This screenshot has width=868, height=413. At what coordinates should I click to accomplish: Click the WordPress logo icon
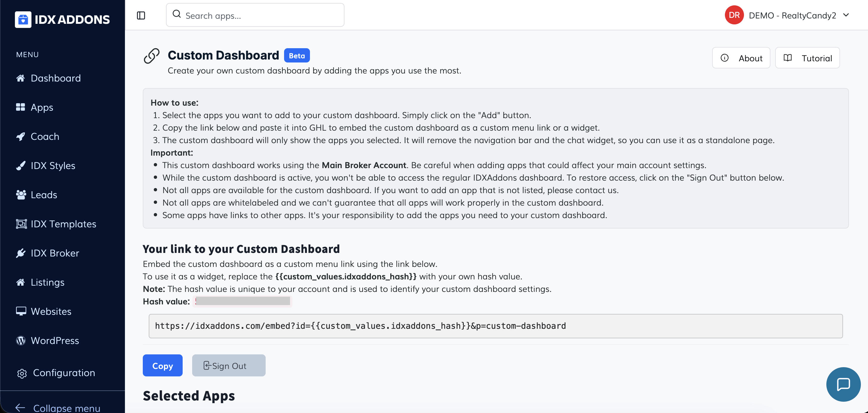[x=21, y=340]
